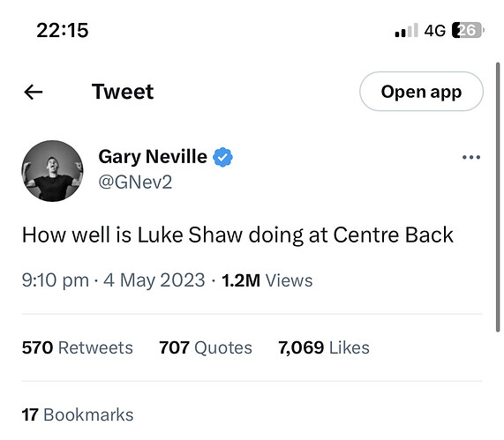
Task: Tap the cellular signal bars icon
Action: coord(406,30)
